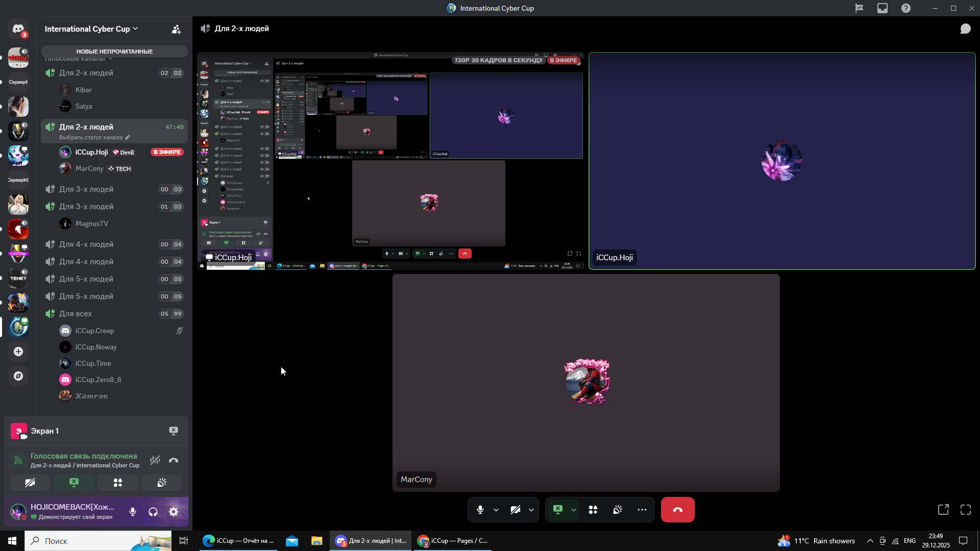The height and width of the screenshot is (551, 980).
Task: Toggle noise suppression icon in voice panel
Action: coord(155,460)
